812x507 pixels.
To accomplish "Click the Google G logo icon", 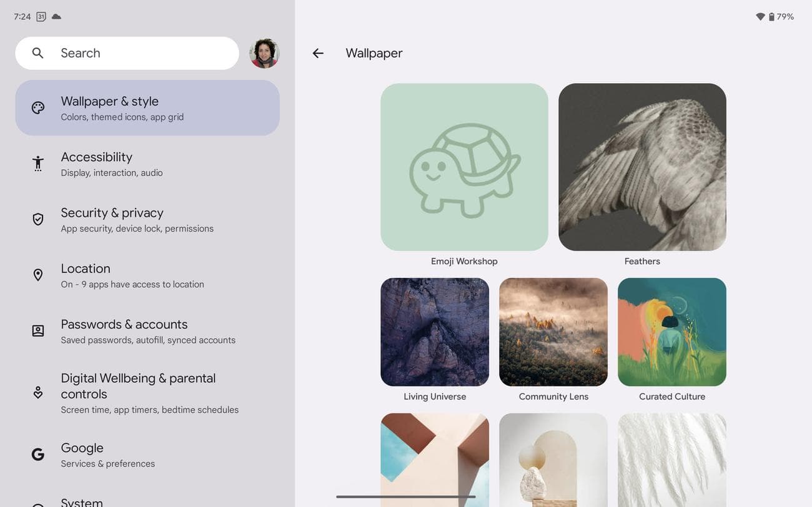I will (38, 455).
